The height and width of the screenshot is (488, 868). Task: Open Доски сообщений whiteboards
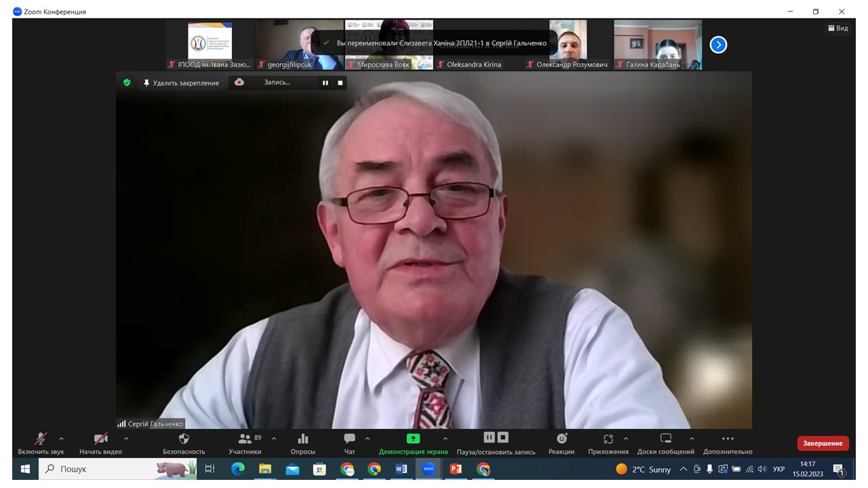coord(665,443)
